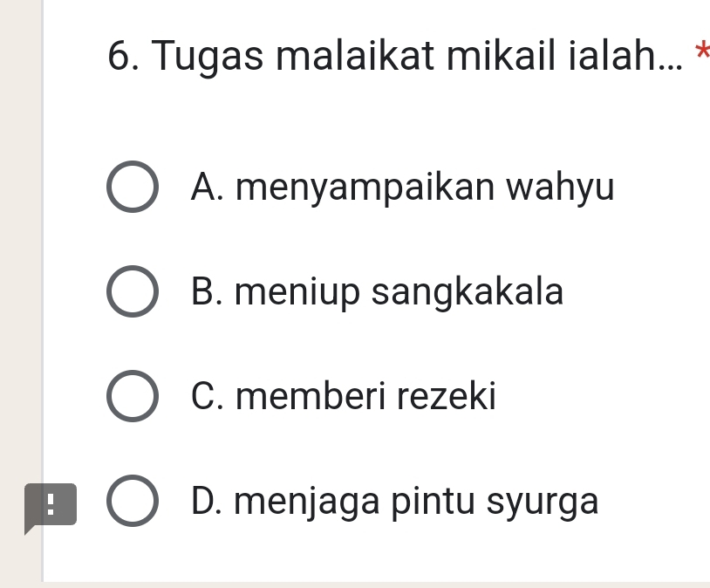Select the radio button for option A

click(133, 188)
